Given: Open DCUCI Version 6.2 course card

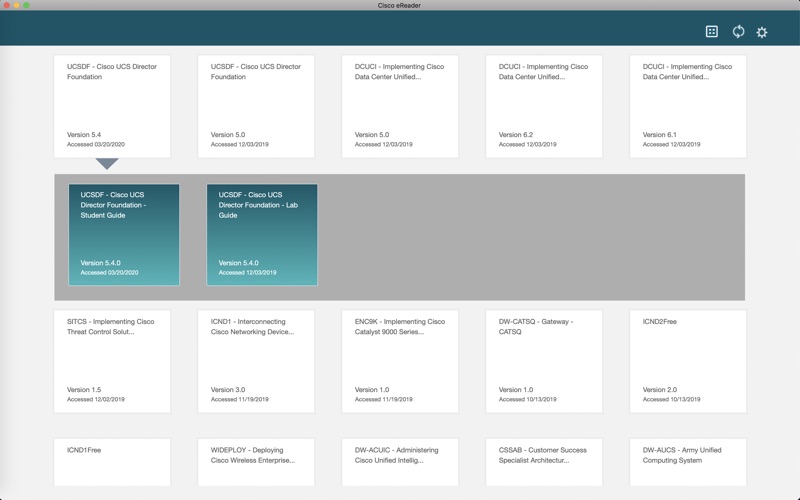Looking at the screenshot, I should [x=544, y=106].
